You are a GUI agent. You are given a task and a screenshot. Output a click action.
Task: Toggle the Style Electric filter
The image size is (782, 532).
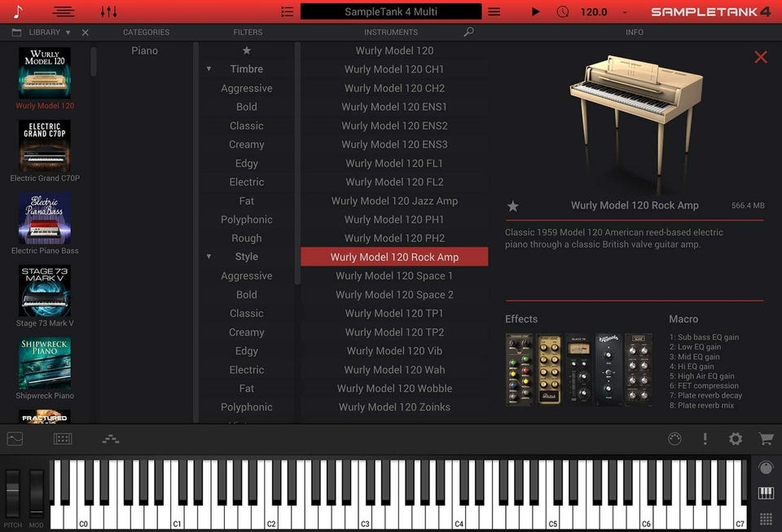[x=246, y=369]
